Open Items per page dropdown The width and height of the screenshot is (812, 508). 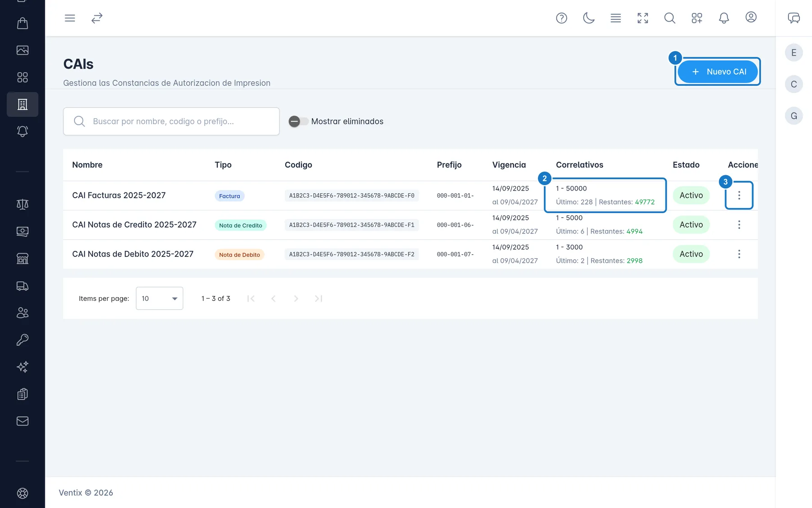click(x=160, y=298)
